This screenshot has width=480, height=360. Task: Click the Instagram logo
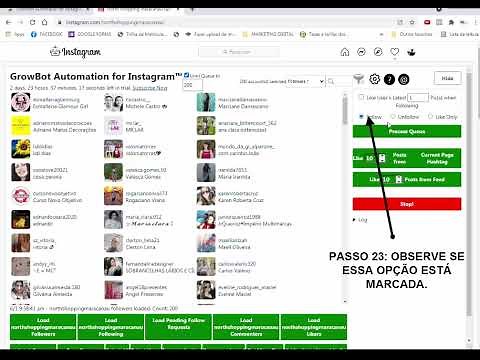[x=75, y=52]
